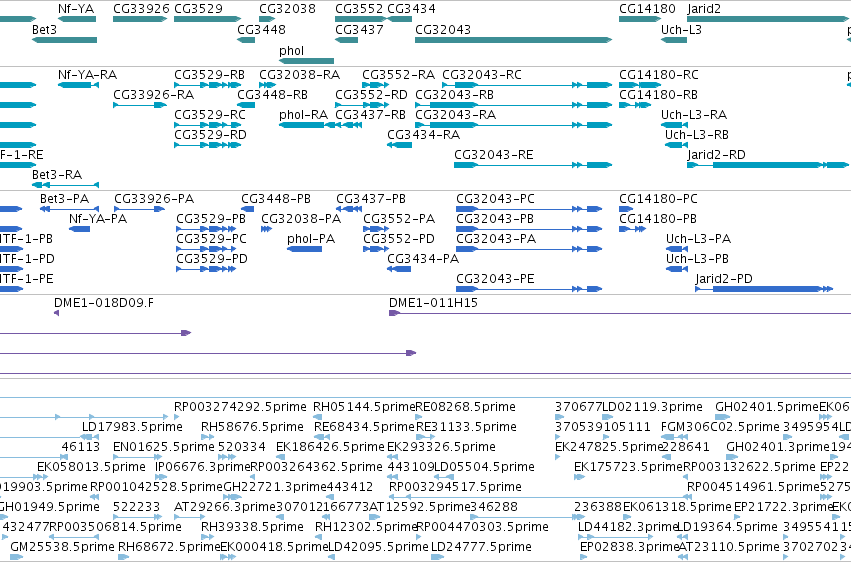Select the CG32043-PE protein label
Viewport: 851px width, 562px height.
[496, 279]
